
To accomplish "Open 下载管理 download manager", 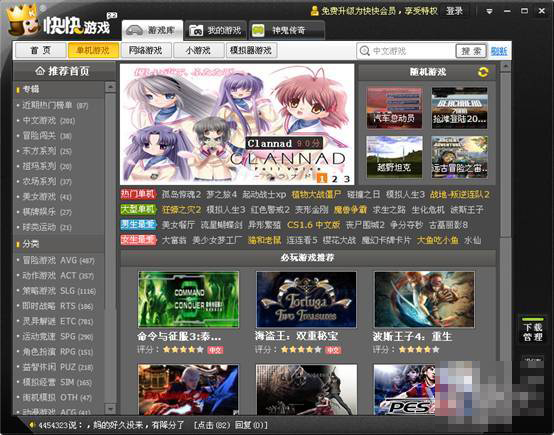I will click(x=532, y=330).
